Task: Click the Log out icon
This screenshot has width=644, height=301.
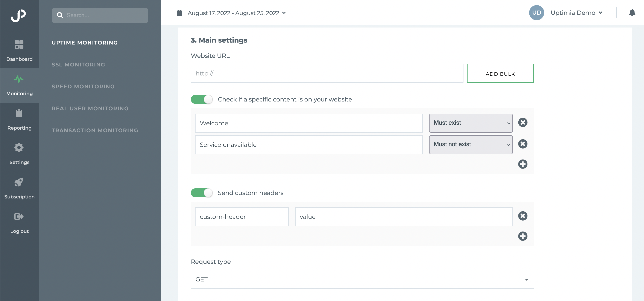Action: click(x=19, y=216)
